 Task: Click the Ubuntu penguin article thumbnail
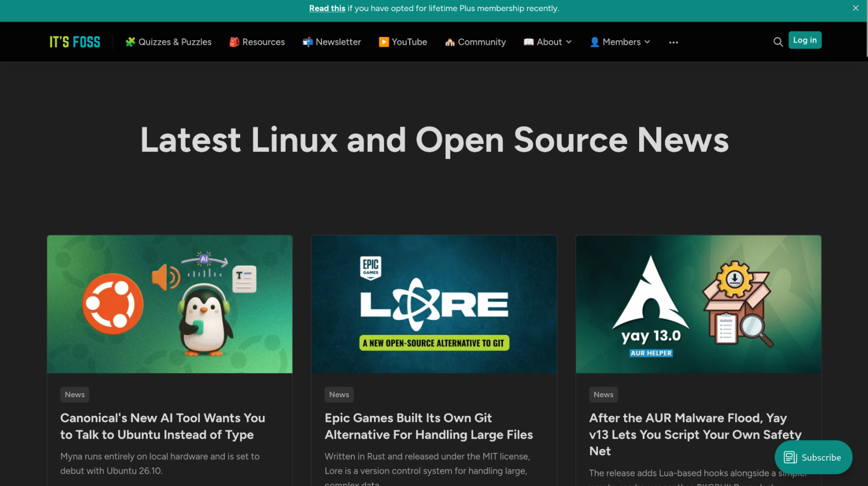click(x=169, y=304)
